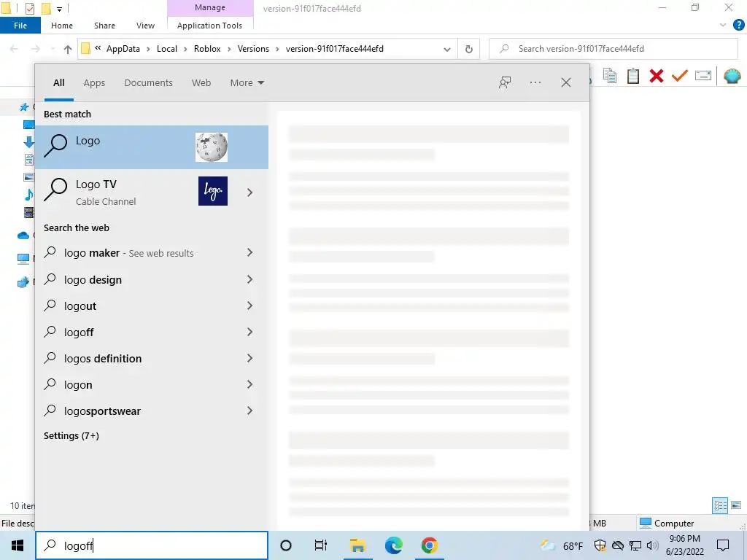
Task: Open the Settings (7+) results group
Action: (x=71, y=436)
